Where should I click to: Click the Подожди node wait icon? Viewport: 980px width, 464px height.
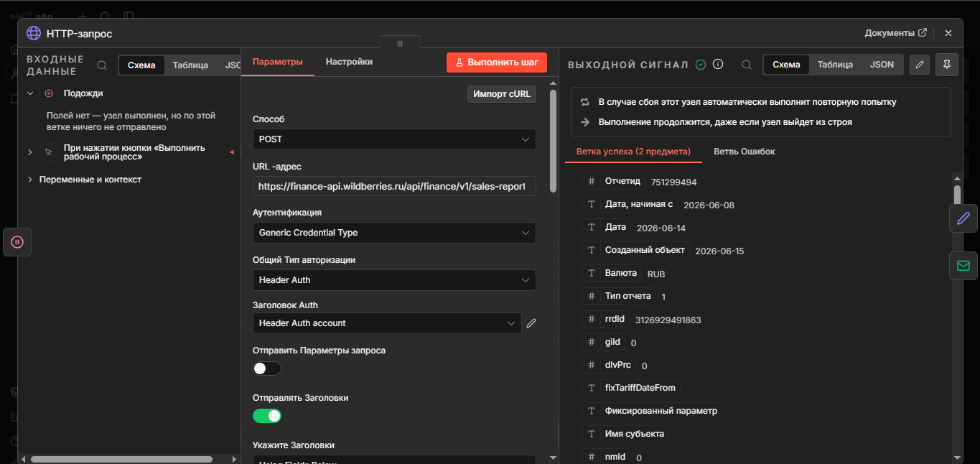(49, 93)
